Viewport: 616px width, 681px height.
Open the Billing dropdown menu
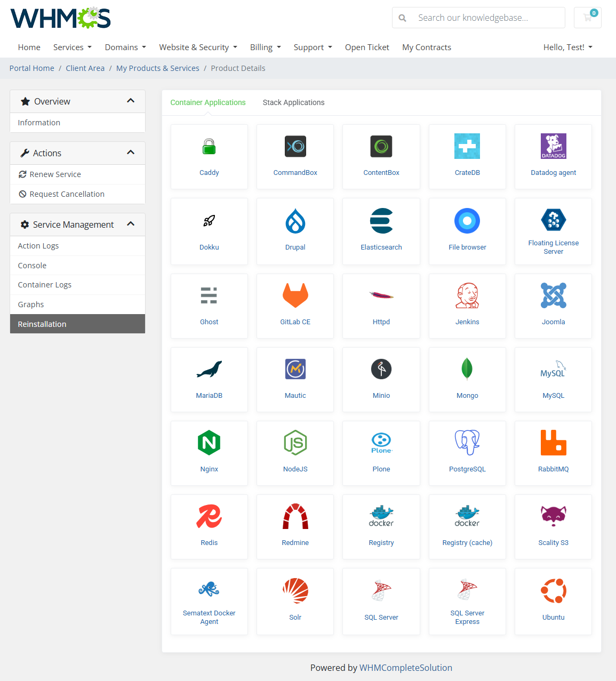coord(266,47)
